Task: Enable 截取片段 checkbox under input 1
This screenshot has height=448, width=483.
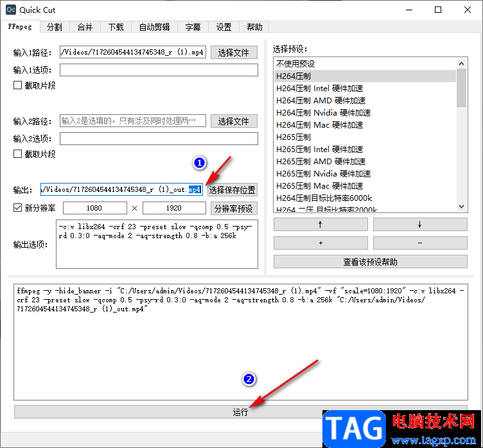Action: coord(17,85)
